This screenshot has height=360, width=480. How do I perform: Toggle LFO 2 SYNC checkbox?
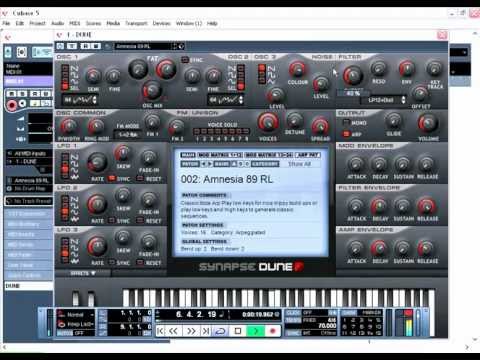(112, 220)
